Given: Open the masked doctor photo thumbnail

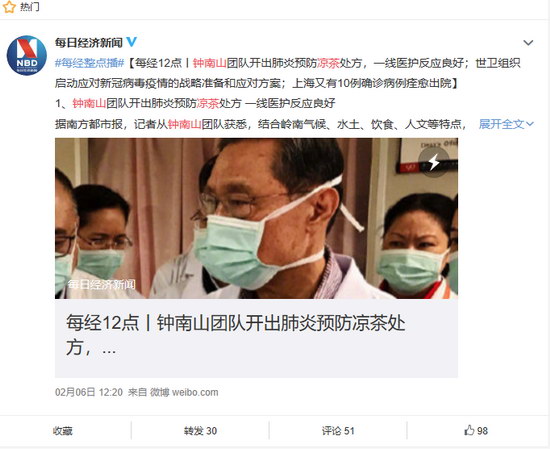Looking at the screenshot, I should [x=256, y=218].
